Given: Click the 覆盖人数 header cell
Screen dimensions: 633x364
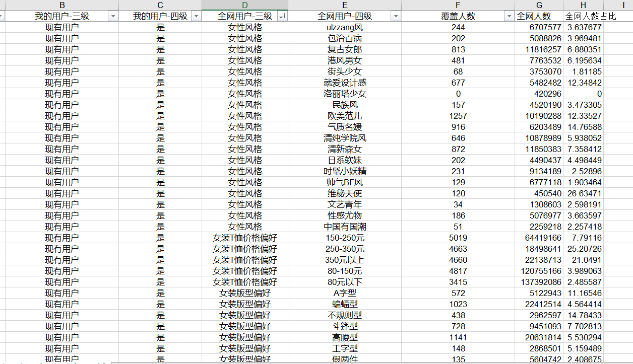Looking at the screenshot, I should [458, 16].
